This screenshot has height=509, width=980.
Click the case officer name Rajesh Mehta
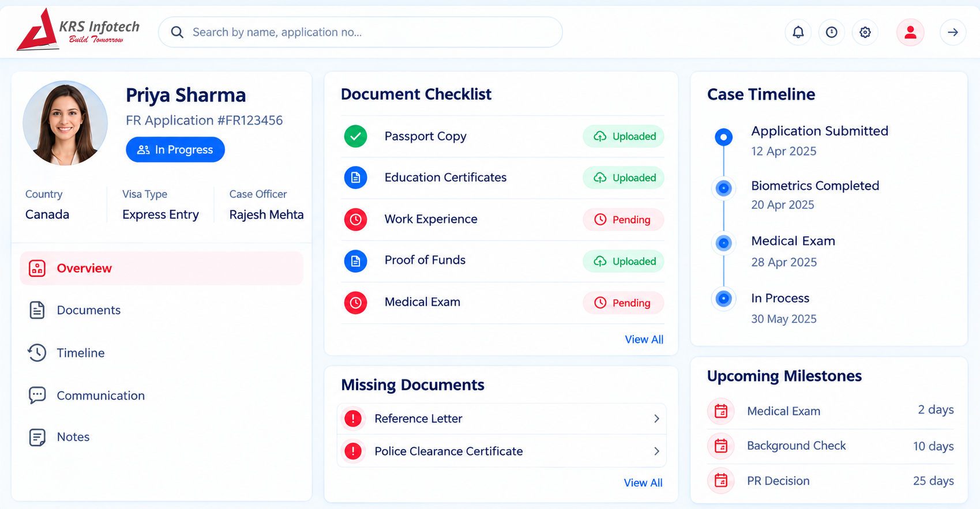(x=266, y=214)
